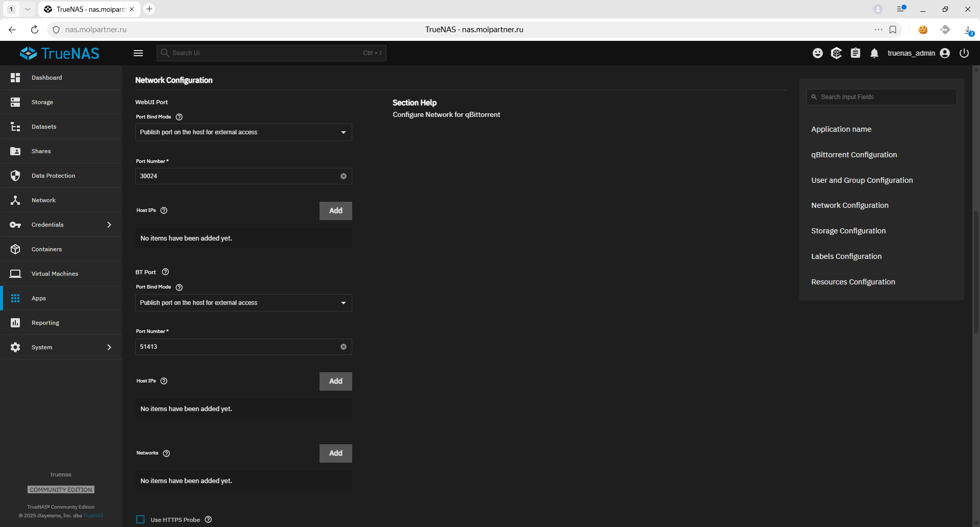Open the TrueNAS status layers icon
The height and width of the screenshot is (527, 980).
pos(836,53)
